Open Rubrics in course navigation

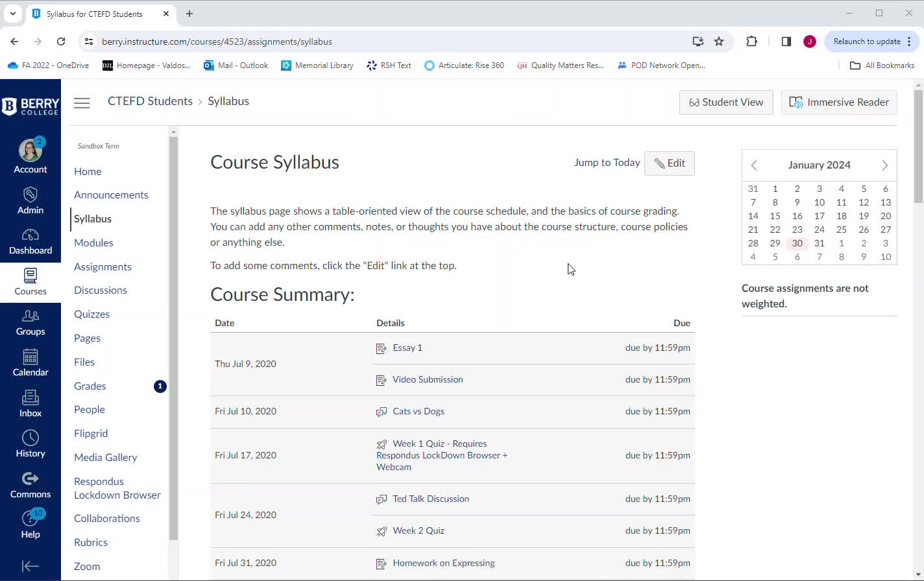click(x=91, y=542)
